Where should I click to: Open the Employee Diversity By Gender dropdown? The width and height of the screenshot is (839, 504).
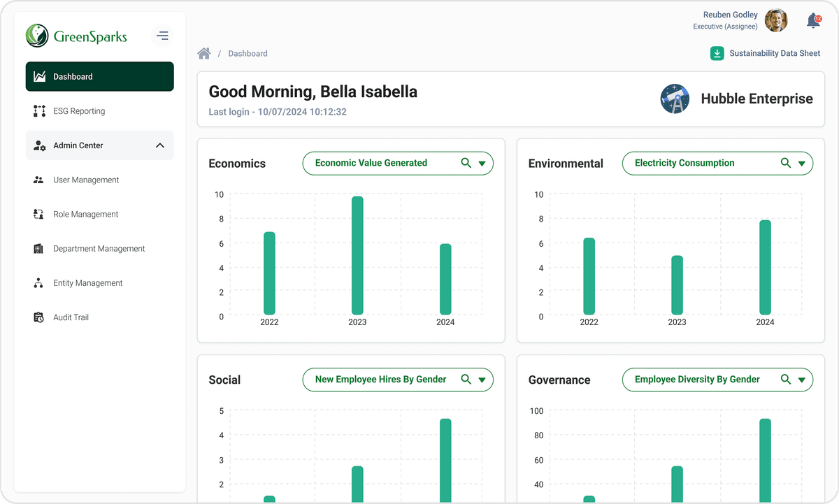802,380
